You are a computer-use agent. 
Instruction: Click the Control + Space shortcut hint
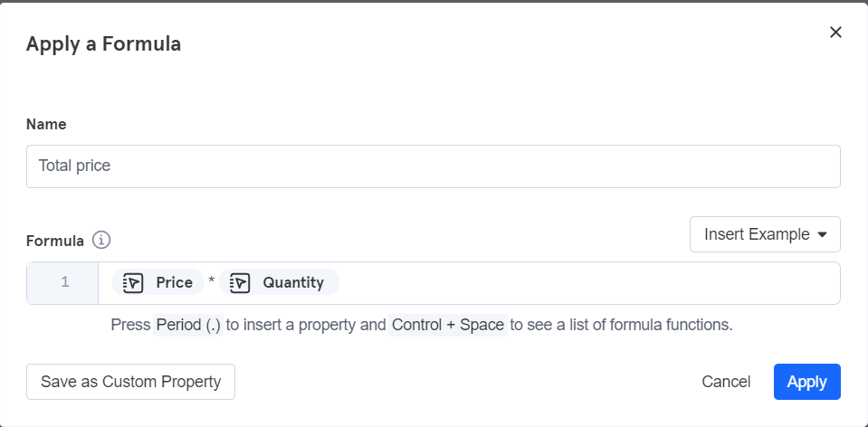tap(448, 326)
